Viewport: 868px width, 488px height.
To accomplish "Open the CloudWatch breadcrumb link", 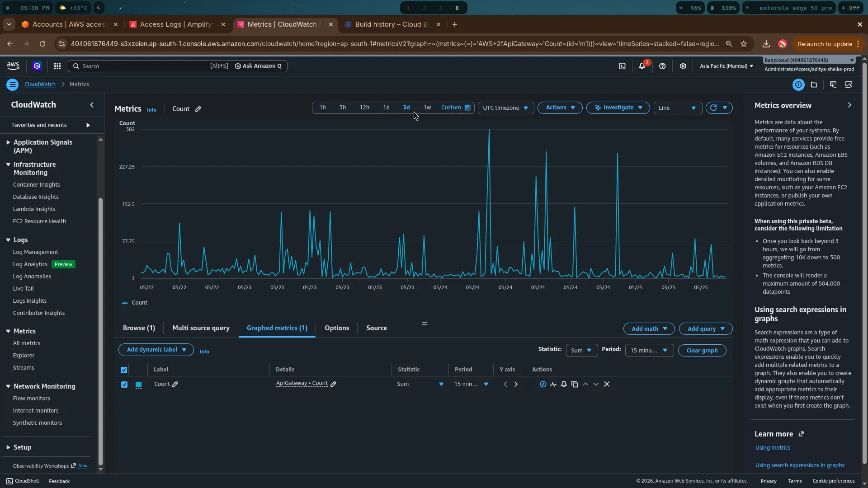I will [x=40, y=84].
